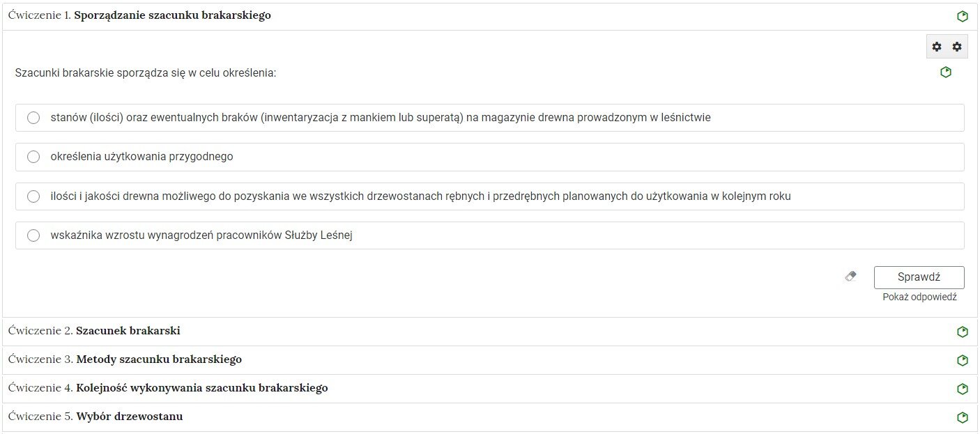Click the eraser icon to clear the answer
The image size is (980, 434).
850,277
